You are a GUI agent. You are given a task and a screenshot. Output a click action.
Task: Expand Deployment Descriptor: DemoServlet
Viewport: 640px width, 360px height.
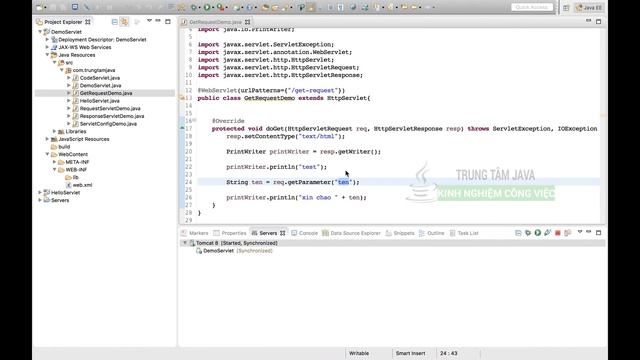click(x=47, y=40)
